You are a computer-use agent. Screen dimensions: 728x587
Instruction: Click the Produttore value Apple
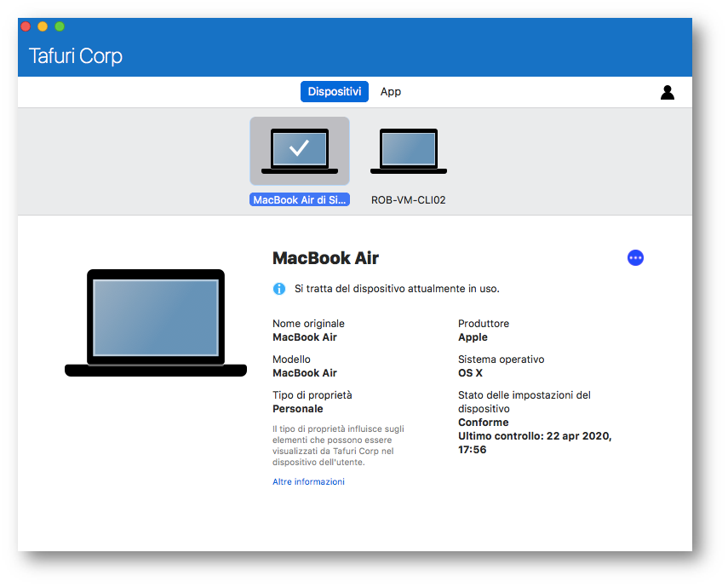point(473,337)
